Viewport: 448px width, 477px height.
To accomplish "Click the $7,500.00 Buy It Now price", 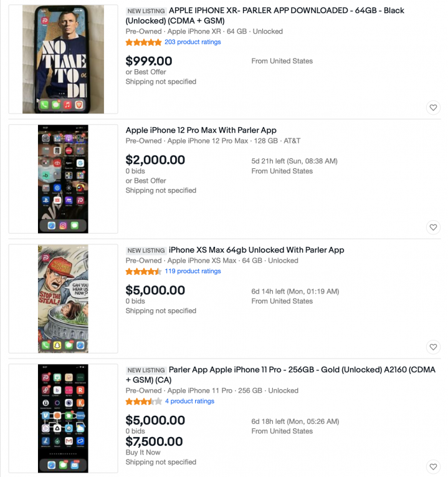I will click(154, 442).
